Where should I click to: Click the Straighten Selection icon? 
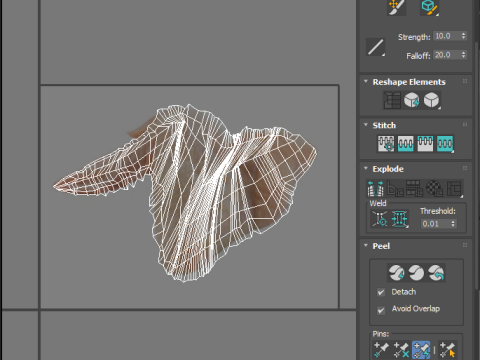tap(392, 100)
